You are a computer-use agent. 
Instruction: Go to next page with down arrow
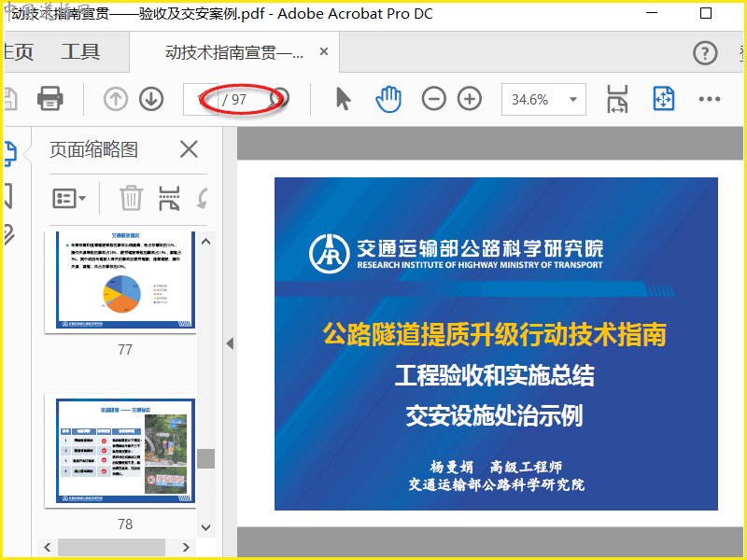tap(151, 100)
